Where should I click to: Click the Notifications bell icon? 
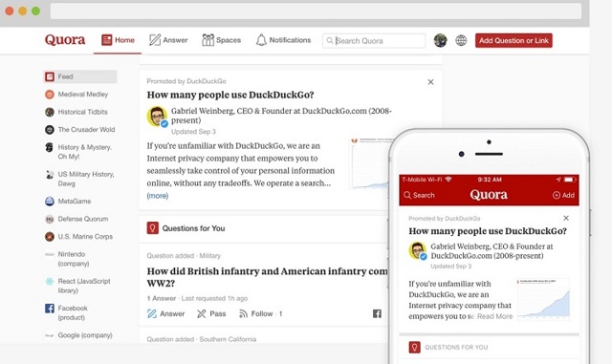pos(261,40)
